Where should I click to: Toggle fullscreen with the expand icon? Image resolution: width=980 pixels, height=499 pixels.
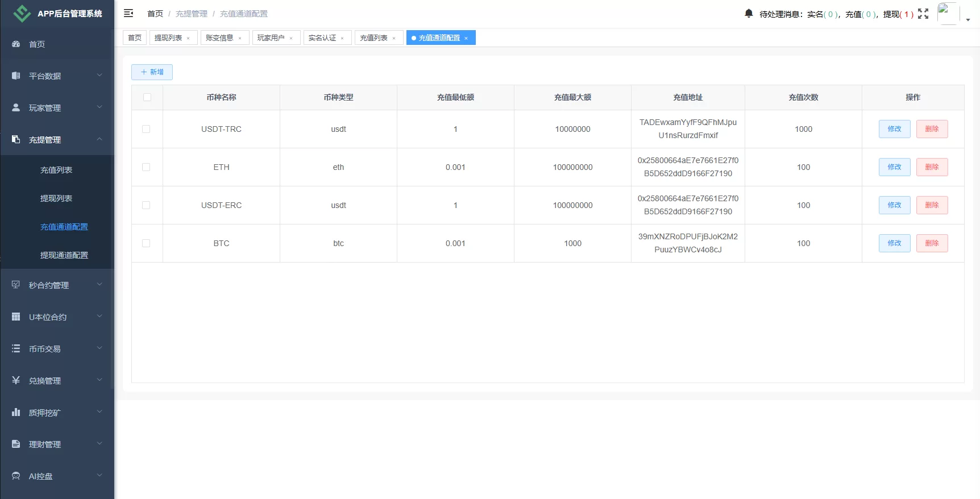point(923,14)
